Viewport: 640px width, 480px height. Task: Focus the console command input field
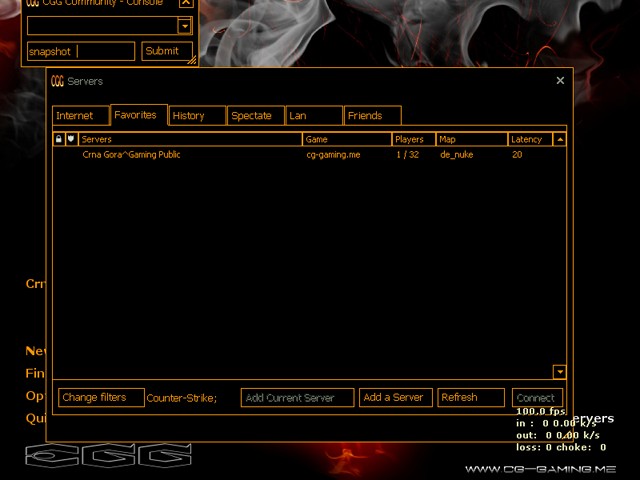pos(81,51)
